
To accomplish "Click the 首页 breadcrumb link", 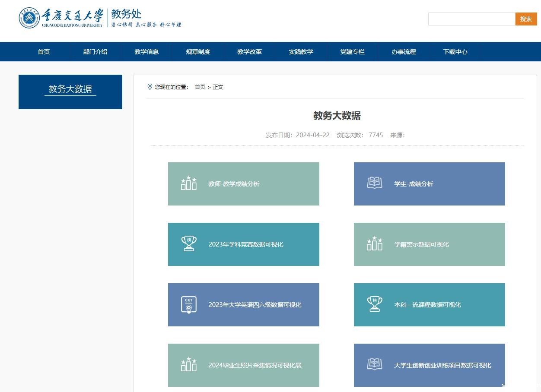I will 200,87.
